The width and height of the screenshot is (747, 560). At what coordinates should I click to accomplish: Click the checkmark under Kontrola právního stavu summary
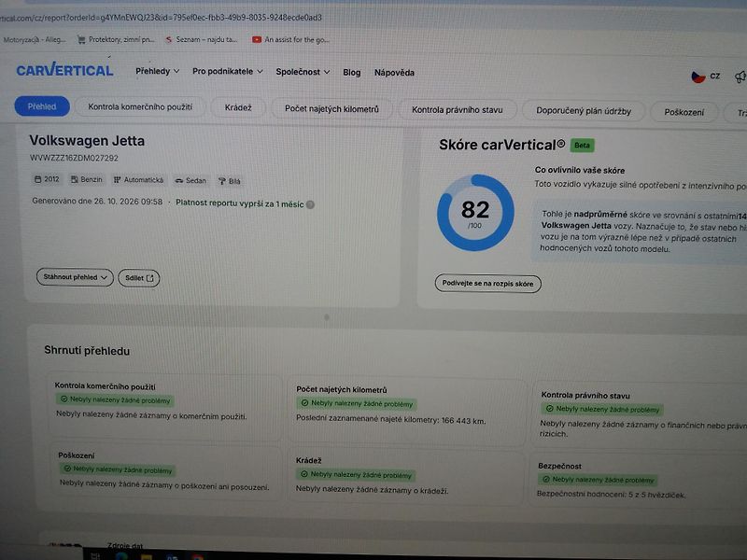(549, 409)
